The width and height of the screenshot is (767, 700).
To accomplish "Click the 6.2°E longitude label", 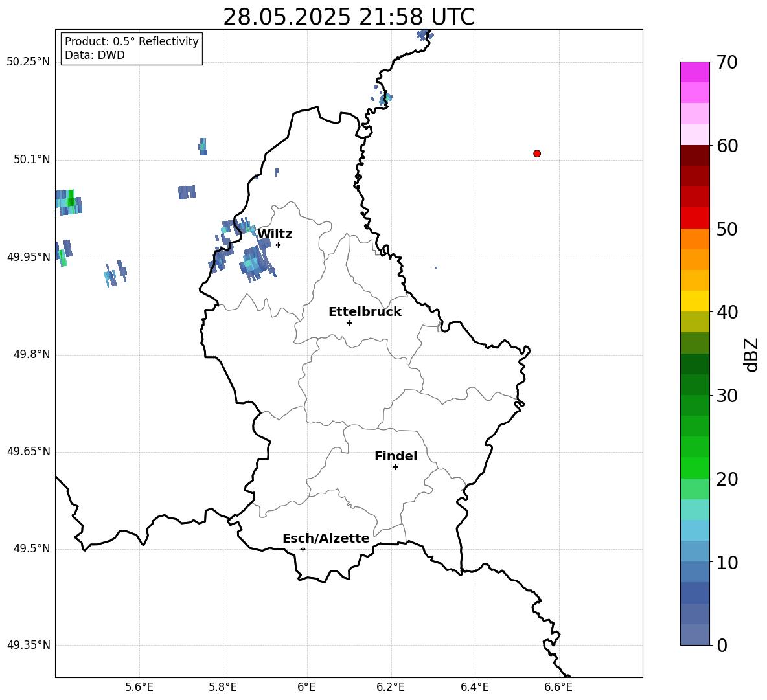I will tap(391, 687).
